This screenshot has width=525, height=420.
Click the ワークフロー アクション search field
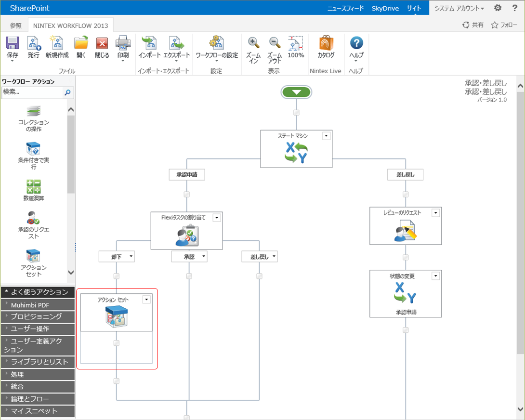32,92
